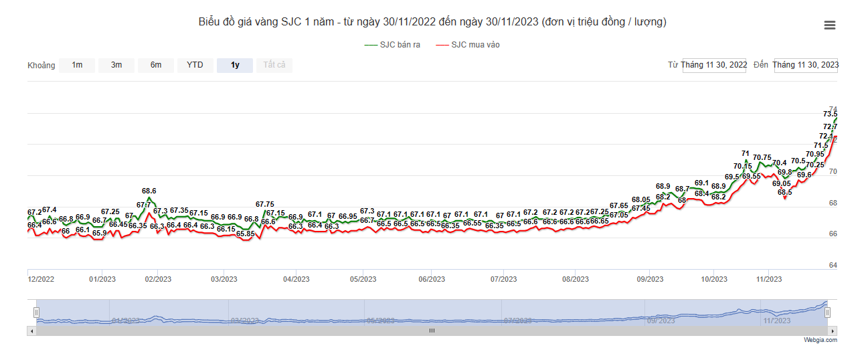The image size is (868, 348).
Task: Click the chart title about giá vàng SJC
Action: coord(432,22)
